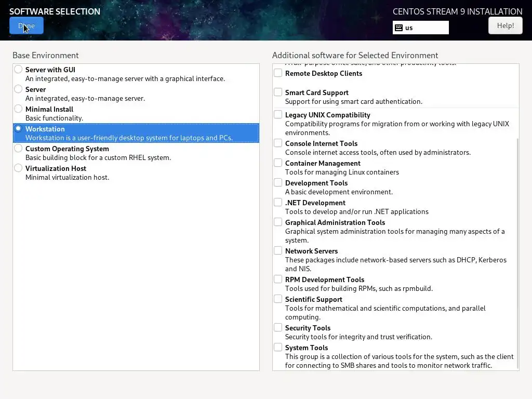Select Server with GUI environment
Screen dimensions: 532x399
click(19, 70)
